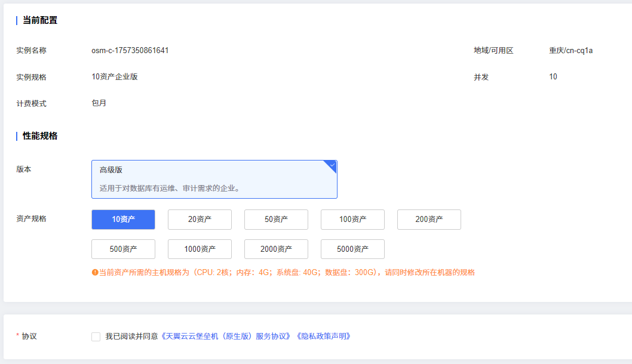
Task: Choose the 20资产 option
Action: click(x=200, y=220)
